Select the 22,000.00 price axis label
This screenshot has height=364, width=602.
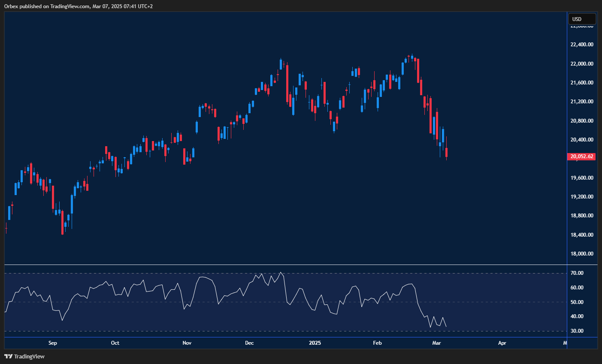(x=582, y=64)
